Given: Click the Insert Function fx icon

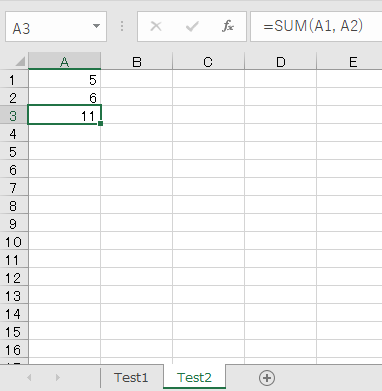Looking at the screenshot, I should [228, 26].
